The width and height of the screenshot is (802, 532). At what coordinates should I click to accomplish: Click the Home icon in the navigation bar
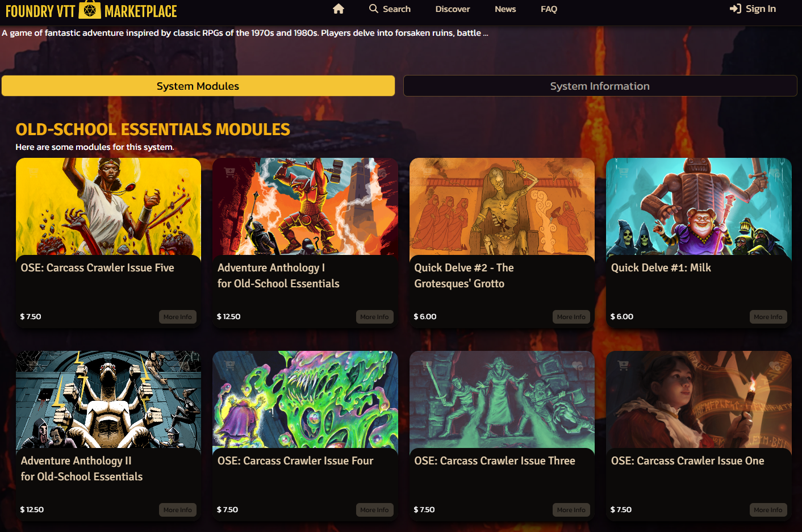click(338, 9)
